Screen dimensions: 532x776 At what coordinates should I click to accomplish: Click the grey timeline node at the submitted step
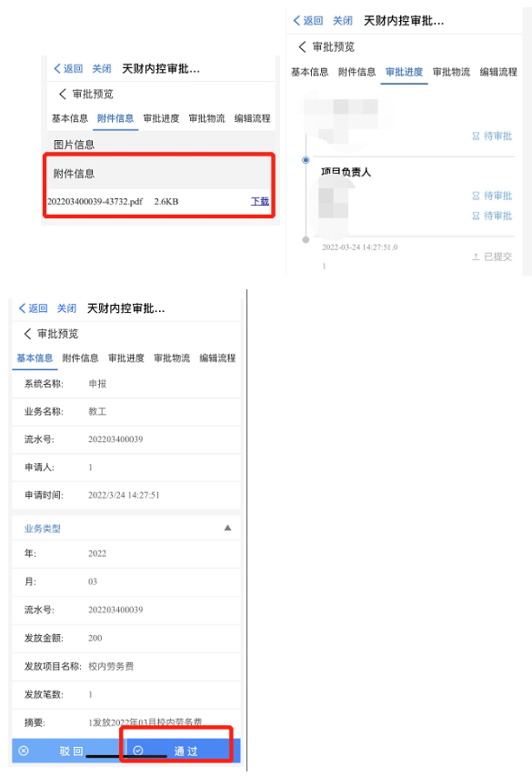(306, 239)
